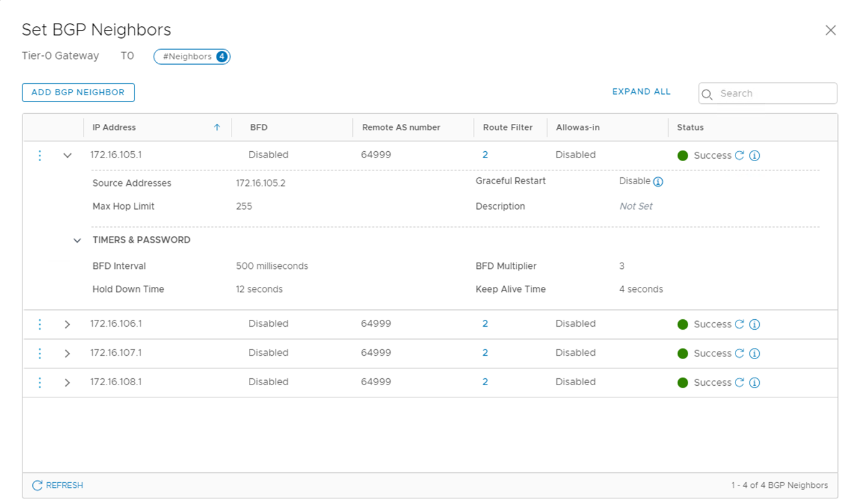Show Graceful Restart info tooltip icon
The width and height of the screenshot is (858, 504).
pos(658,182)
